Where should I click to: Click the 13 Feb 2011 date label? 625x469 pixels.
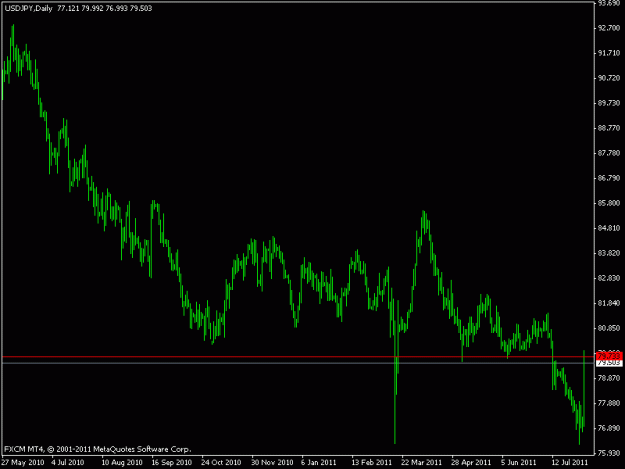371,463
